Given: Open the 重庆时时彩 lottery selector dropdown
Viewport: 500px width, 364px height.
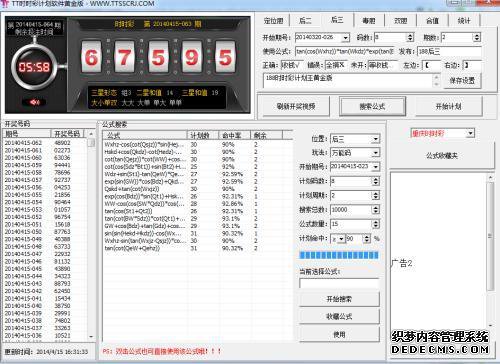Looking at the screenshot, I should 470,133.
